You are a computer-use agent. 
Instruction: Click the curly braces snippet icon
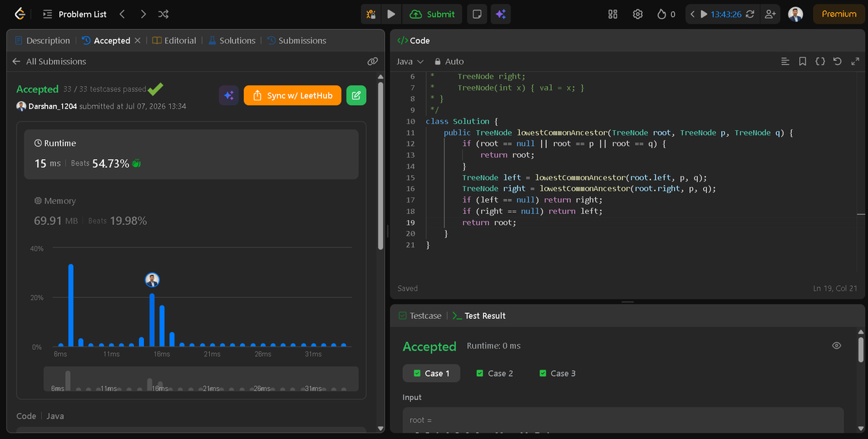[x=820, y=61]
